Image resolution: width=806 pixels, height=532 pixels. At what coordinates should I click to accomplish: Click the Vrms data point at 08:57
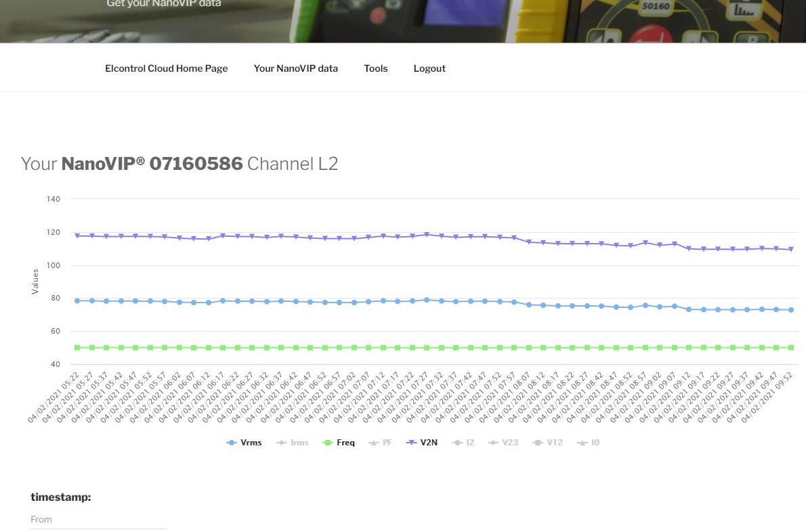point(645,305)
